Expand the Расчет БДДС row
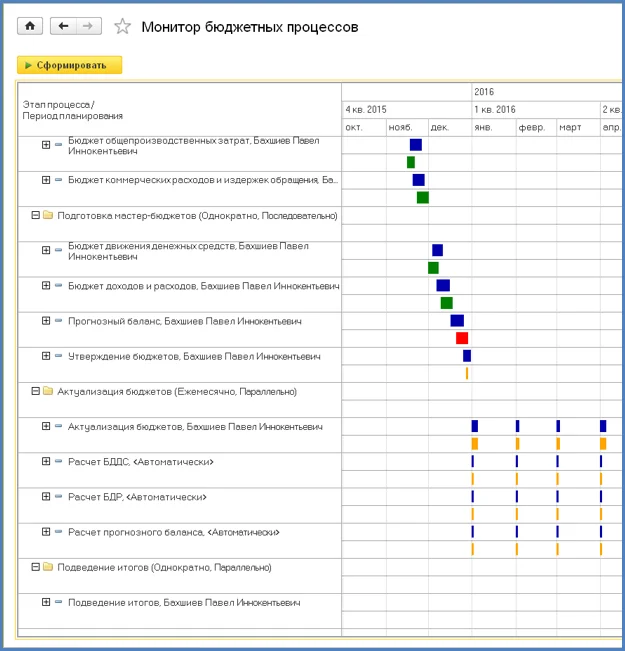 pyautogui.click(x=46, y=461)
